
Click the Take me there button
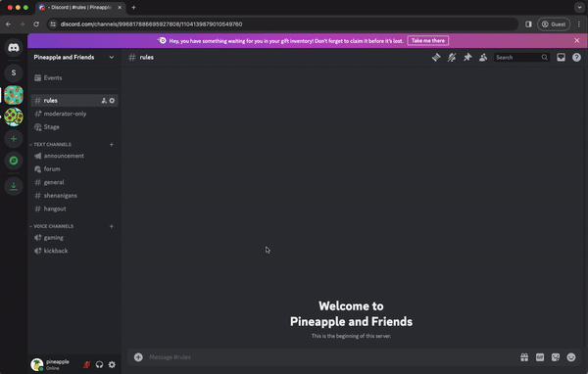428,40
